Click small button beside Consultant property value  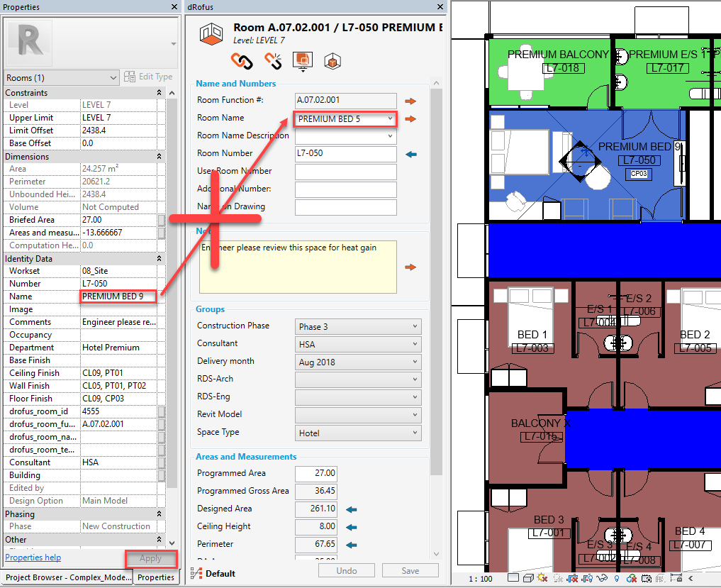(162, 462)
